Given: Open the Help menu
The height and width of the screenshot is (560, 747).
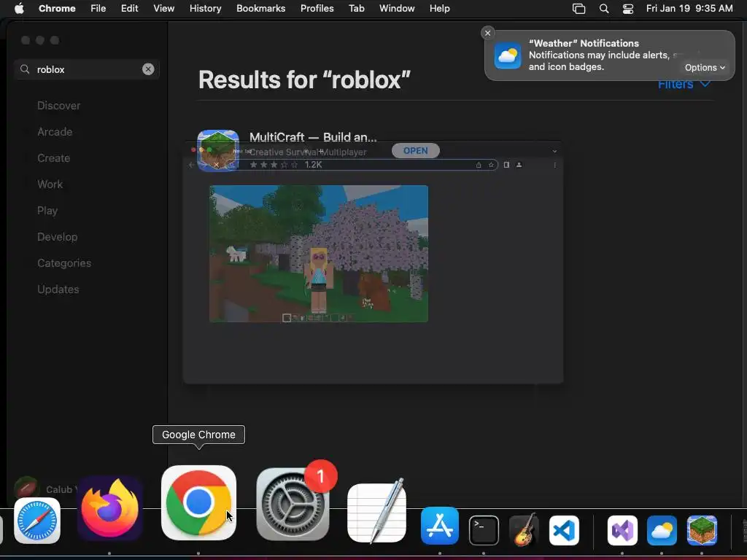Looking at the screenshot, I should pyautogui.click(x=439, y=8).
